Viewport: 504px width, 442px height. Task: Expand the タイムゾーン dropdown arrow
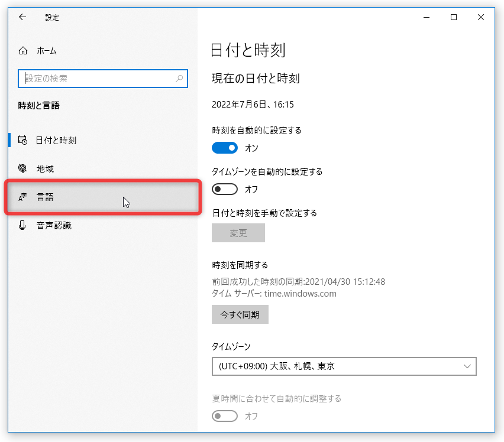tap(467, 366)
